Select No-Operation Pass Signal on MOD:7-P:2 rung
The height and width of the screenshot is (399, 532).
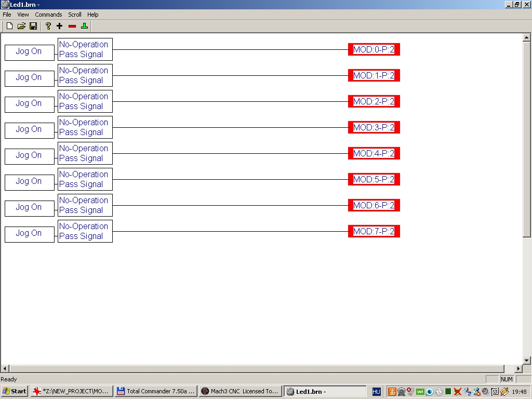pyautogui.click(x=85, y=231)
